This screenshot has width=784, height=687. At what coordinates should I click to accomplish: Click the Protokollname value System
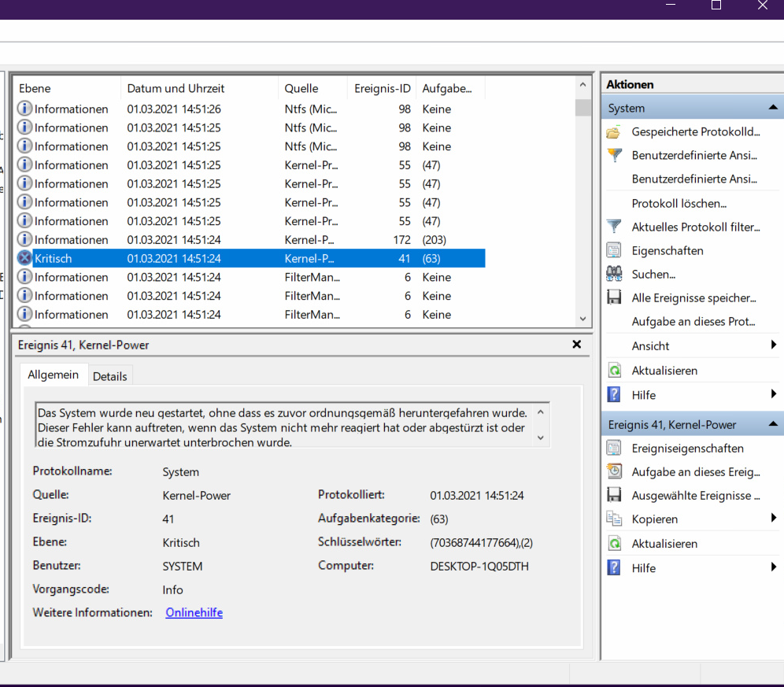click(x=180, y=471)
